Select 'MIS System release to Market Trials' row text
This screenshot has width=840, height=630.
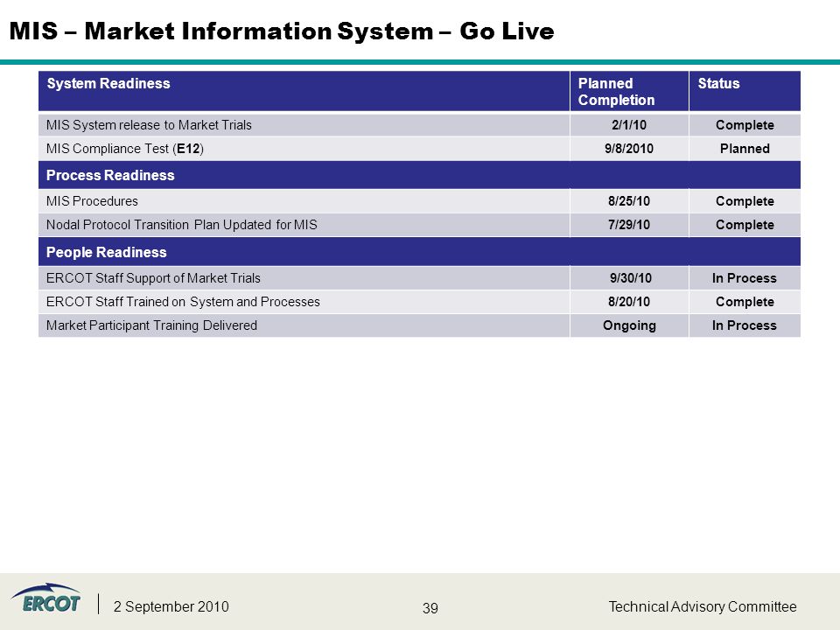(x=149, y=125)
